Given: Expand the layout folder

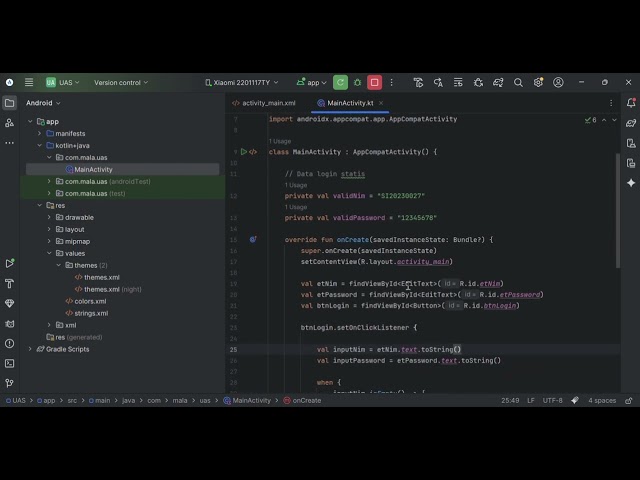Looking at the screenshot, I should [x=49, y=229].
